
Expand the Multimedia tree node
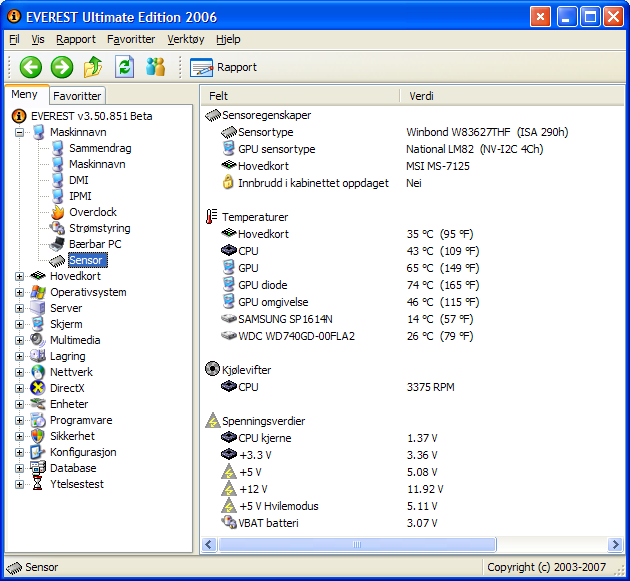19,340
